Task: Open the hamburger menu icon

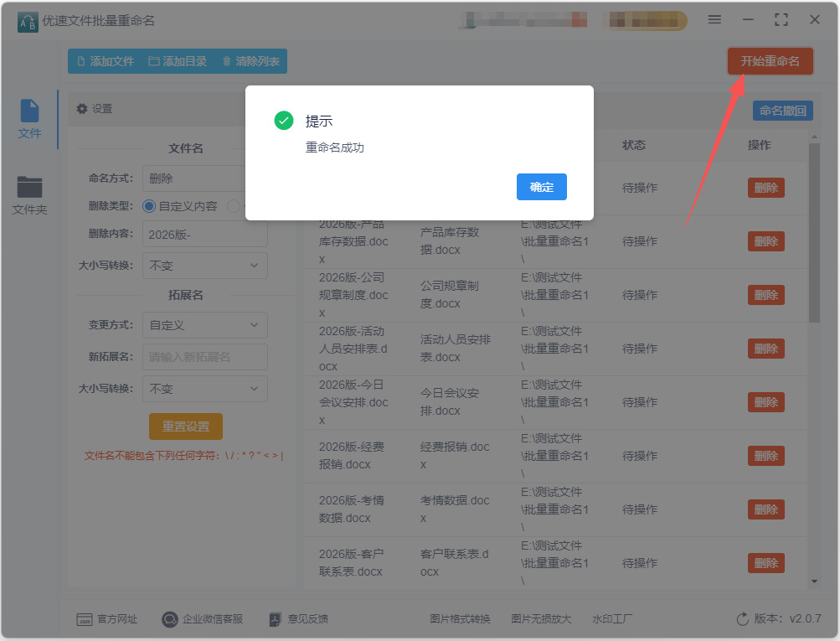Action: click(x=714, y=20)
